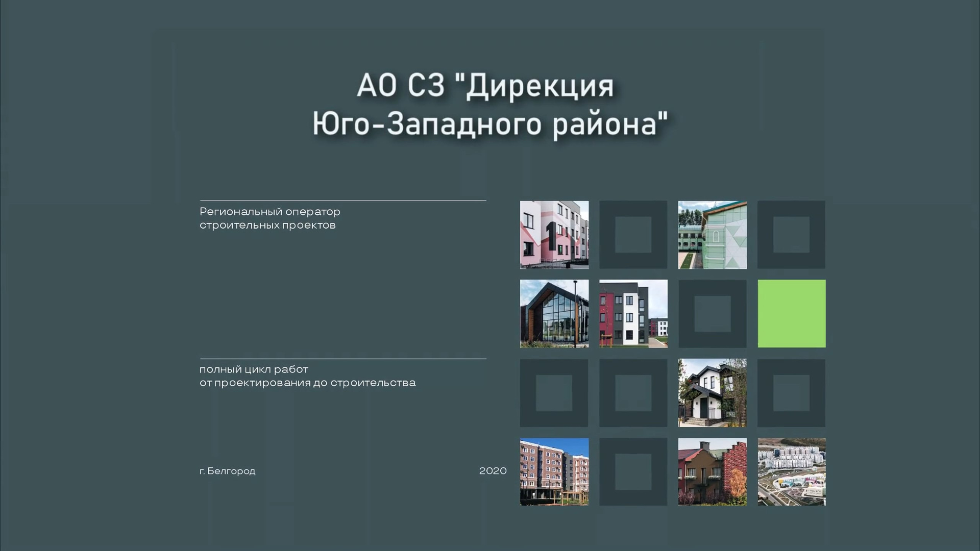Click the red brick gabled houses photo
Image resolution: width=980 pixels, height=551 pixels.
[712, 472]
